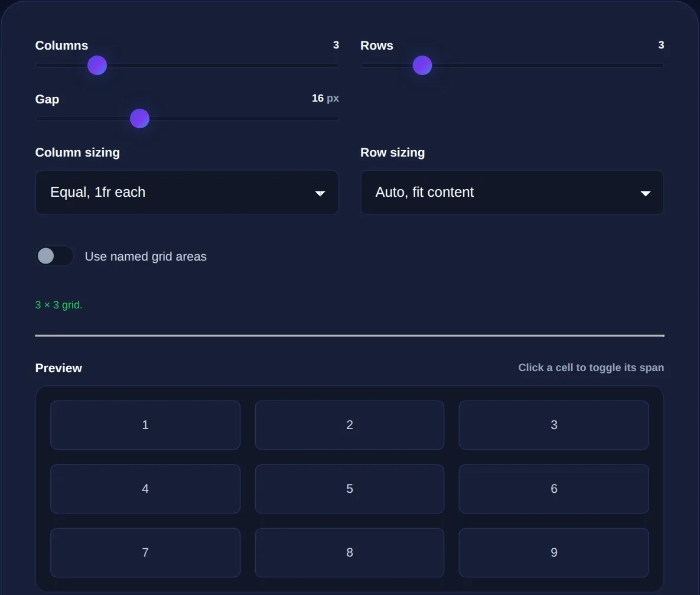The image size is (700, 595).
Task: Toggle span of preview cell 3
Action: pos(554,425)
